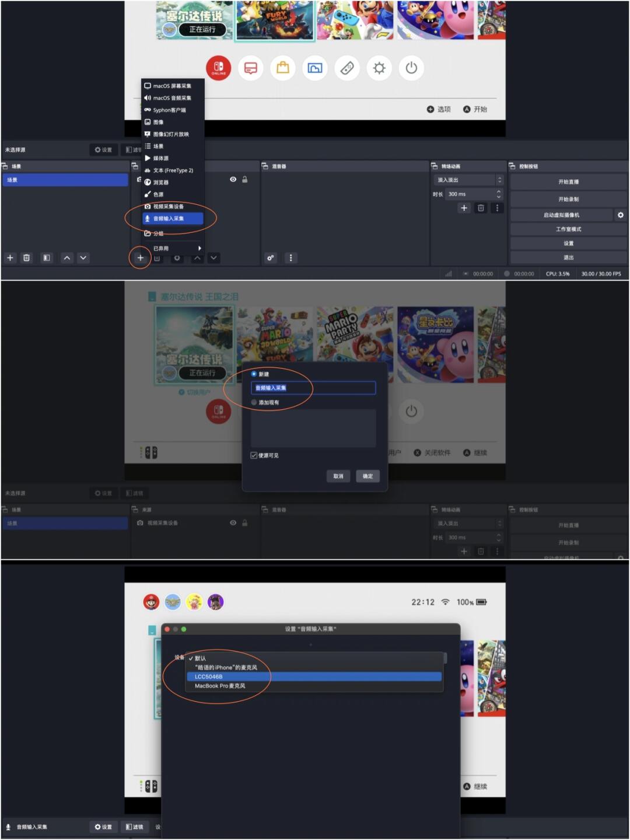630x840 pixels.
Task: Click 确定 in the create source dialog
Action: click(x=367, y=476)
